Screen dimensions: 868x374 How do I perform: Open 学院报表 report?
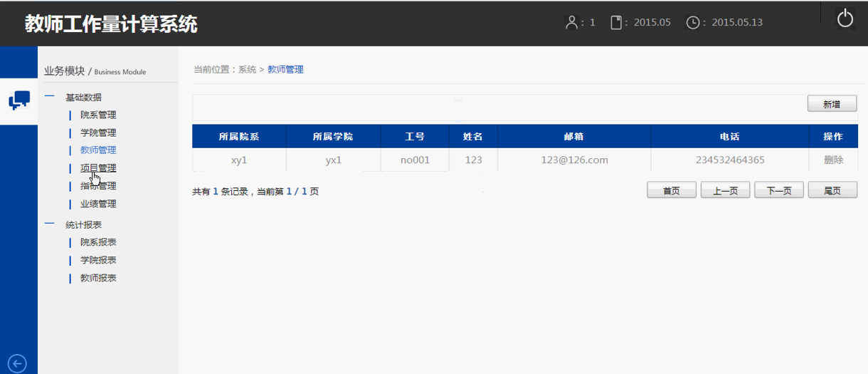[x=98, y=260]
